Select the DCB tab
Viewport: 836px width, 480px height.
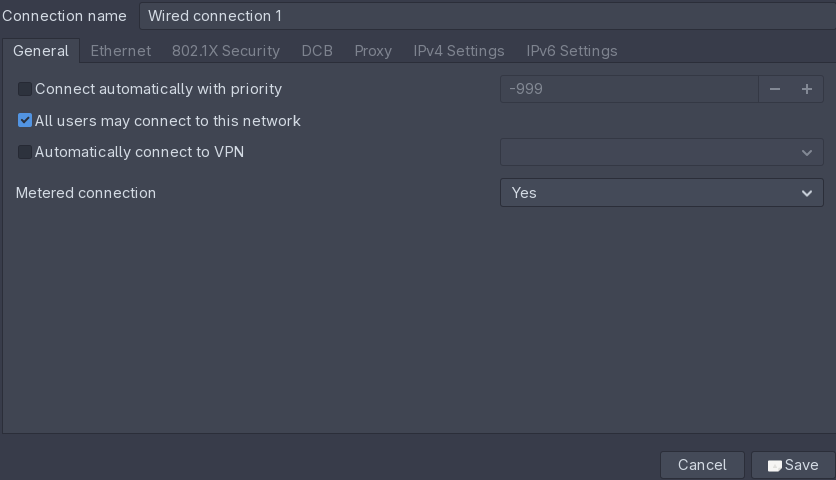pos(317,51)
